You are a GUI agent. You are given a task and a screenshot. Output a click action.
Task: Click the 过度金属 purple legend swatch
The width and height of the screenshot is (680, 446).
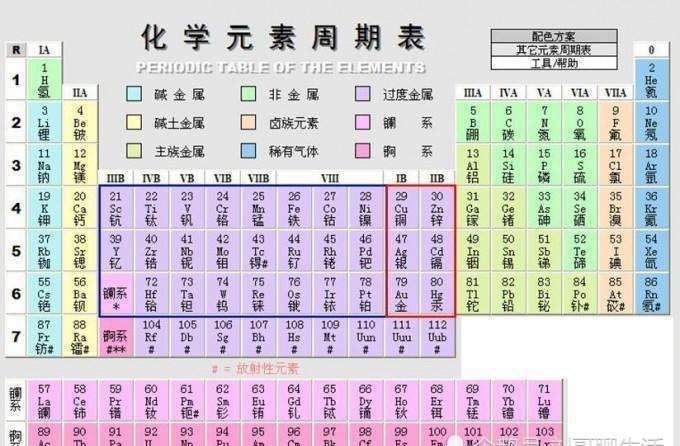pyautogui.click(x=363, y=94)
